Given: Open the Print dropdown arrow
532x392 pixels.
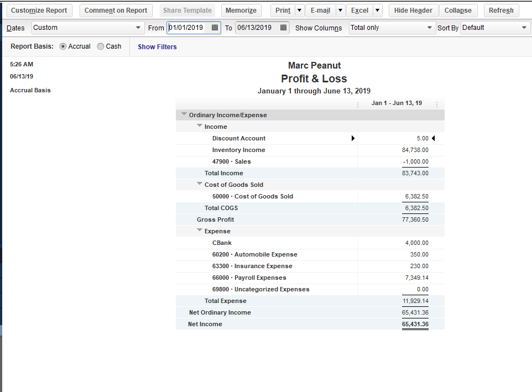Looking at the screenshot, I should pyautogui.click(x=299, y=11).
